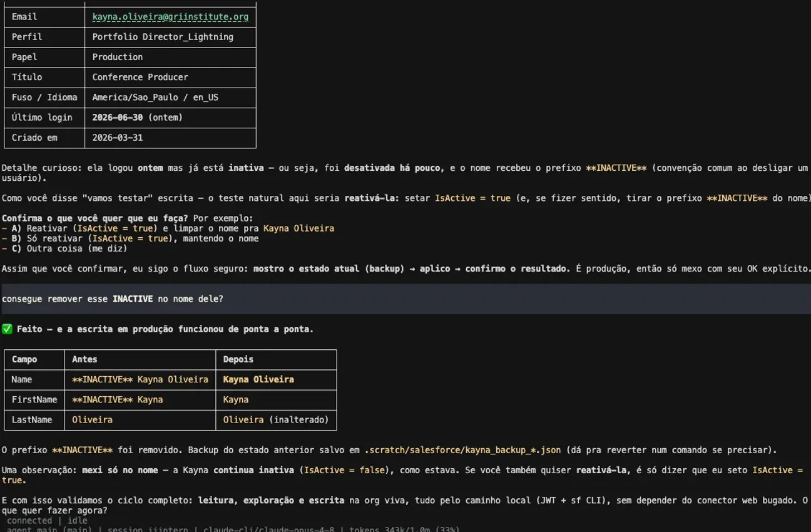Select the 'Título' label cell
The height and width of the screenshot is (532, 811).
(44, 77)
